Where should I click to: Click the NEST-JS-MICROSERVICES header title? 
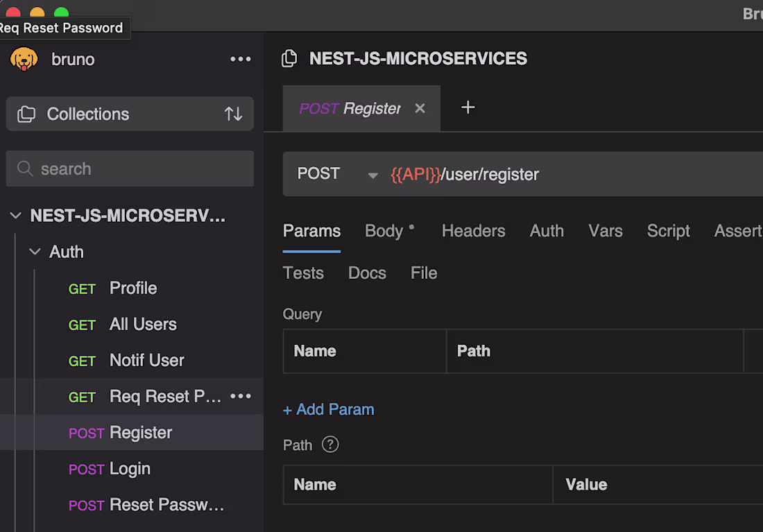(418, 58)
